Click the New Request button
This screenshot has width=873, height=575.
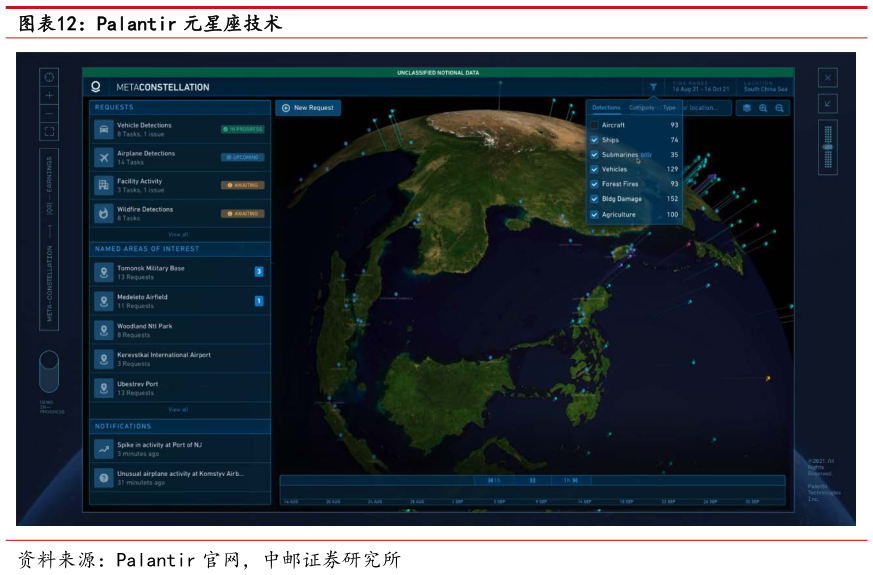coord(308,108)
